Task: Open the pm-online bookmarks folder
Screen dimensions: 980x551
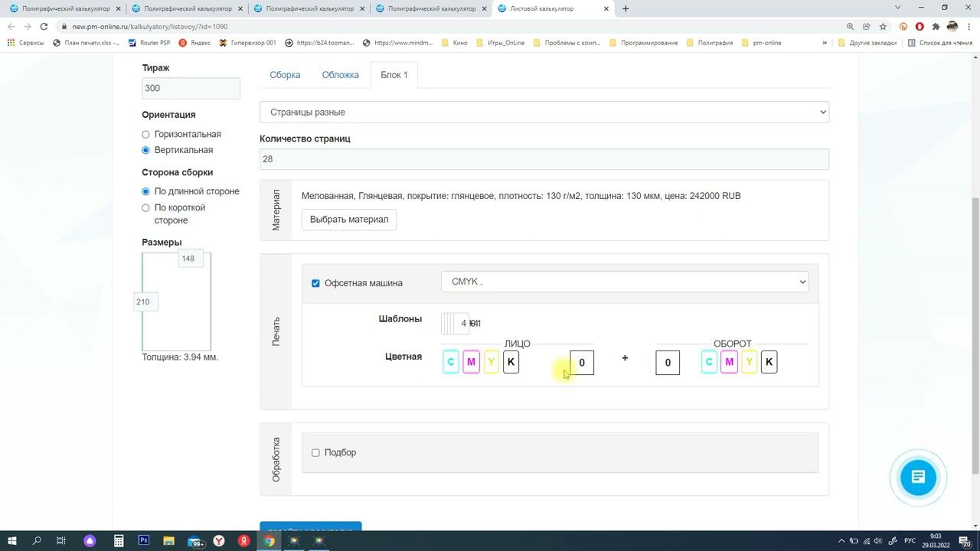Action: coord(761,43)
